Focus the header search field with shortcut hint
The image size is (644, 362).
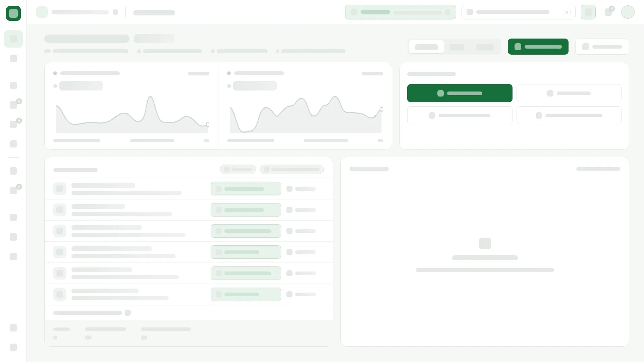tap(518, 12)
